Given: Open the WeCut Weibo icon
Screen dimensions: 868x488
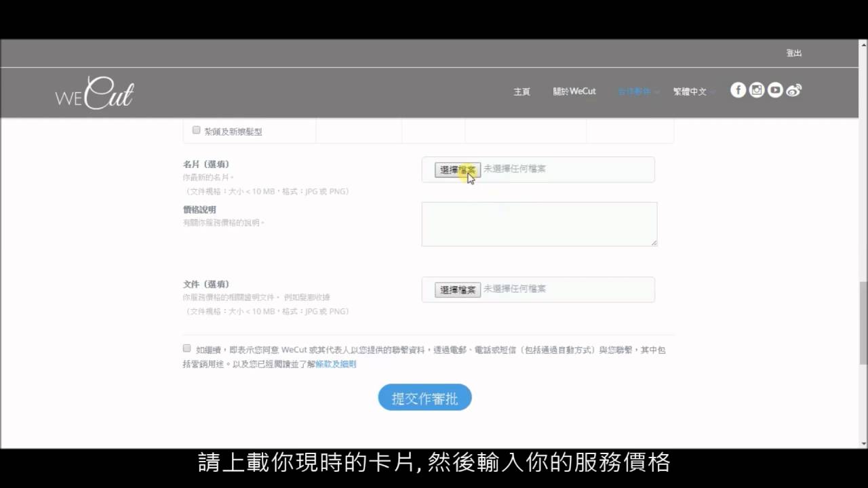Looking at the screenshot, I should pos(794,89).
